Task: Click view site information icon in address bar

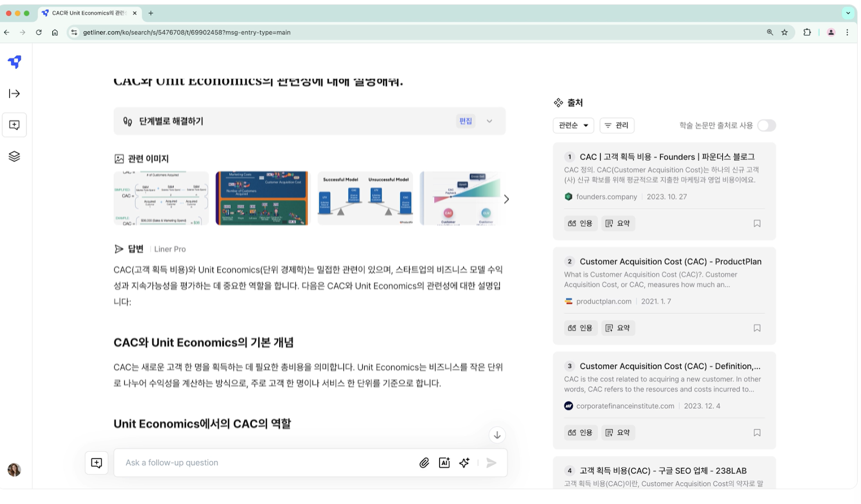Action: tap(74, 32)
